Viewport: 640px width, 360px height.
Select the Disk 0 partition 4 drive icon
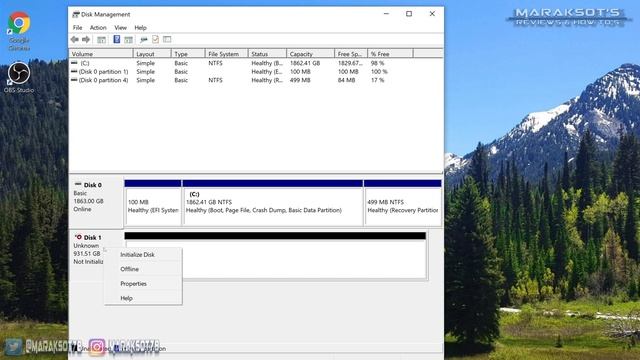[x=74, y=80]
